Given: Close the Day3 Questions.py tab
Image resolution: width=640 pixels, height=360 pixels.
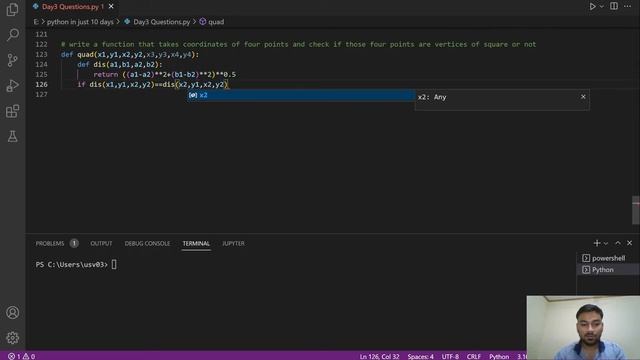Looking at the screenshot, I should tap(111, 7).
